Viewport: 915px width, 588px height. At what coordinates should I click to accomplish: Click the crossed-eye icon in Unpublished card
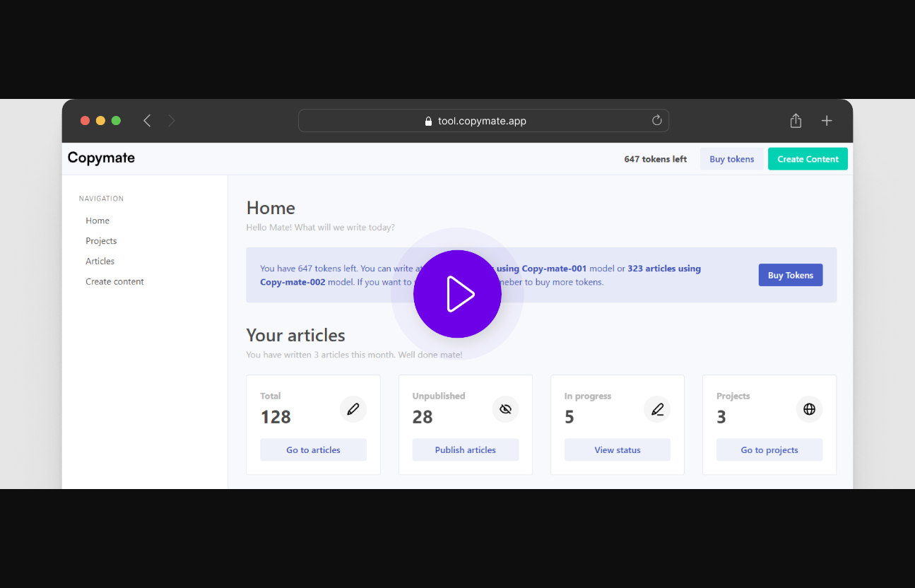[505, 409]
